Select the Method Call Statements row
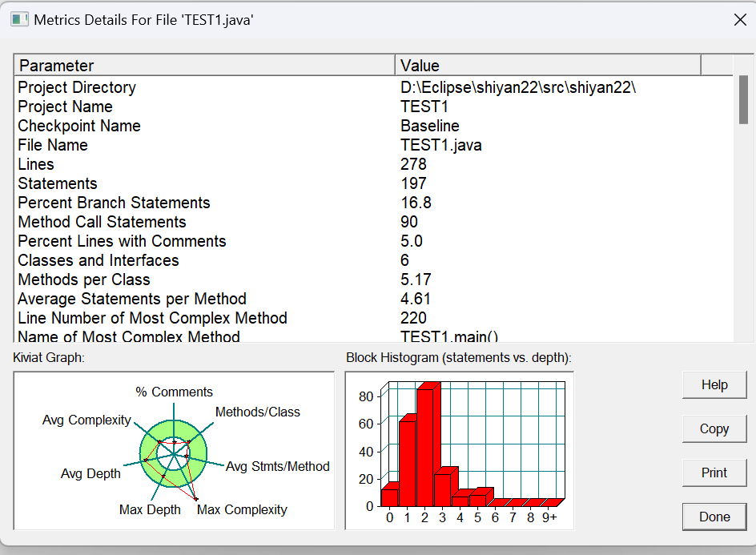The width and height of the screenshot is (756, 555). pos(374,222)
